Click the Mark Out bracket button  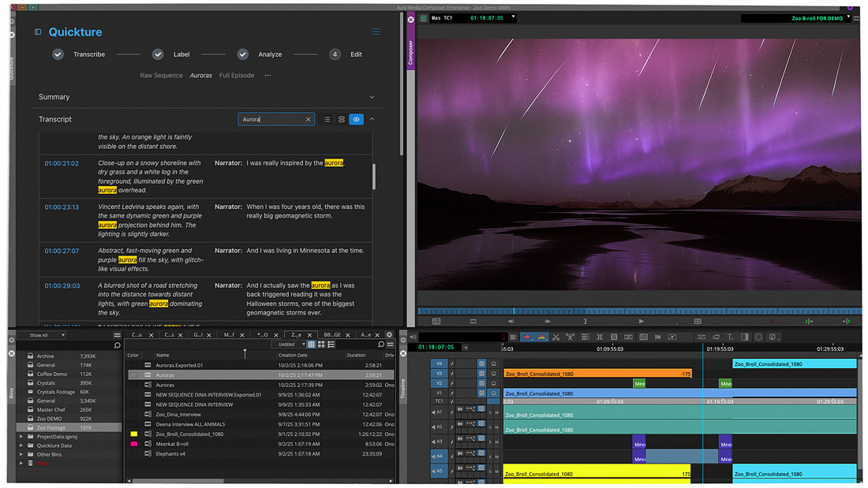pos(585,322)
